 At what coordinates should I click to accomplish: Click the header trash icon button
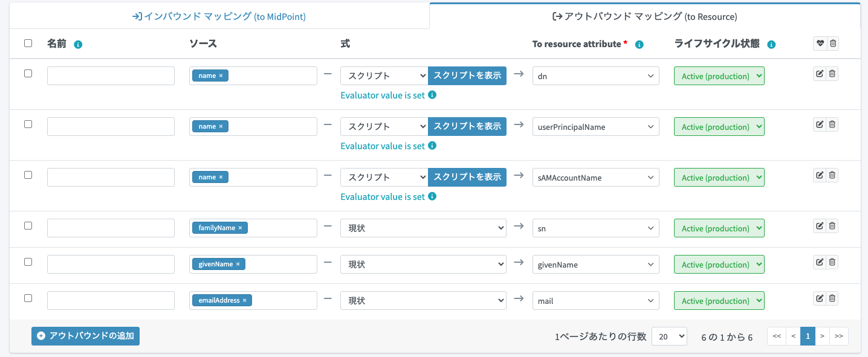832,43
